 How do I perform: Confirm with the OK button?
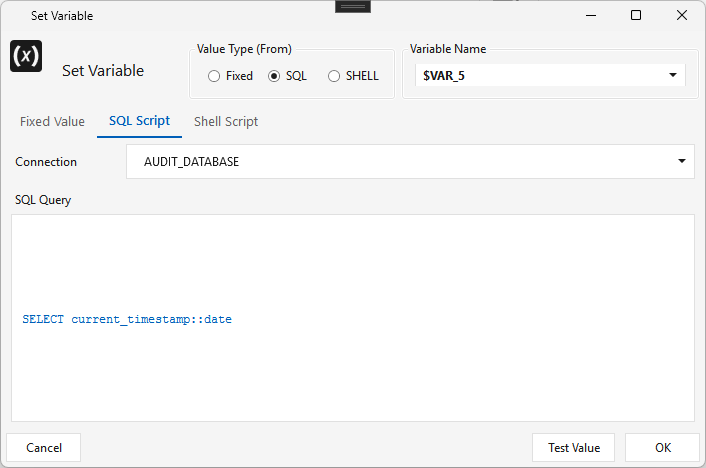click(x=663, y=448)
